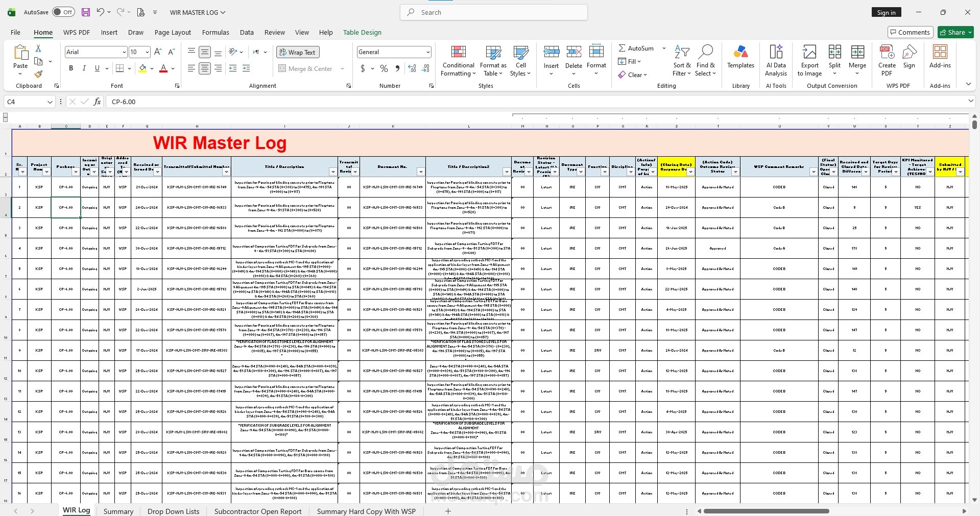
Task: Click the Align Right icon
Action: [218, 68]
